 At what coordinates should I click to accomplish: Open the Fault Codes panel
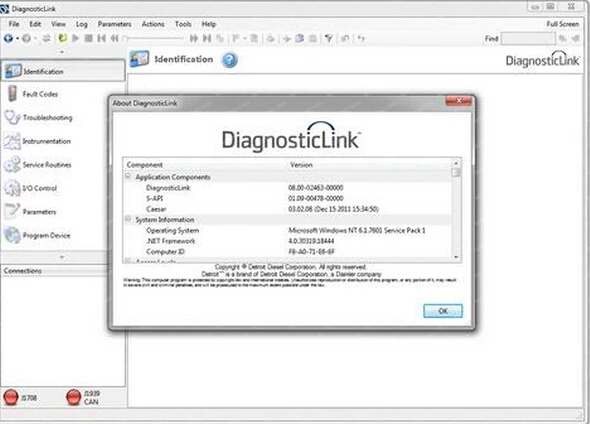(x=33, y=94)
